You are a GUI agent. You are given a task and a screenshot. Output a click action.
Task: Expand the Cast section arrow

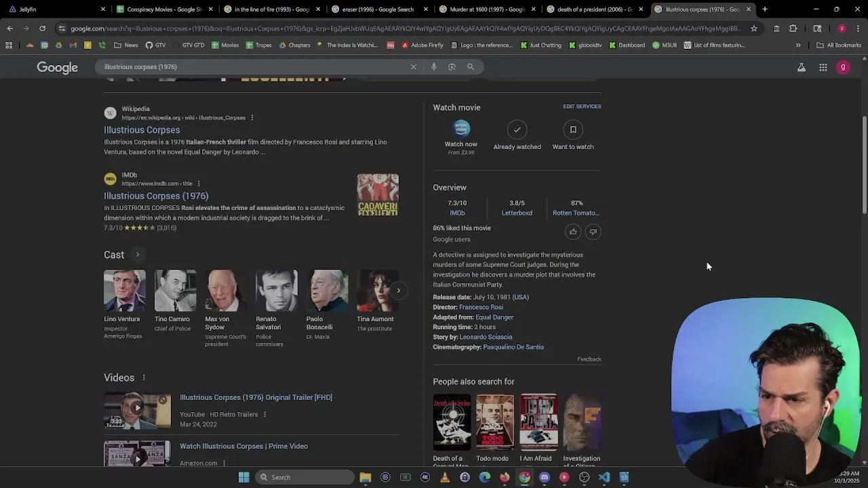[x=137, y=255]
